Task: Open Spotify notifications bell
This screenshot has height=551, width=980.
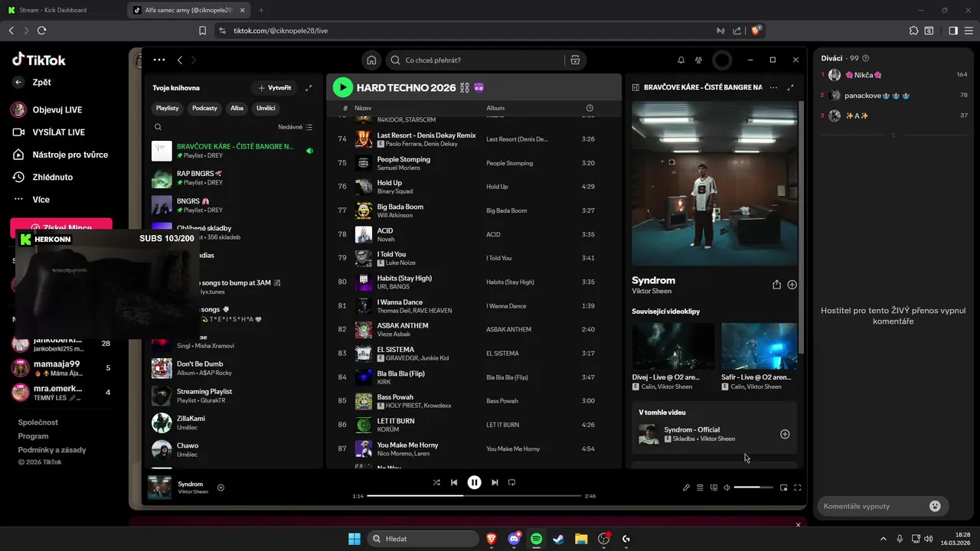Action: [x=681, y=60]
